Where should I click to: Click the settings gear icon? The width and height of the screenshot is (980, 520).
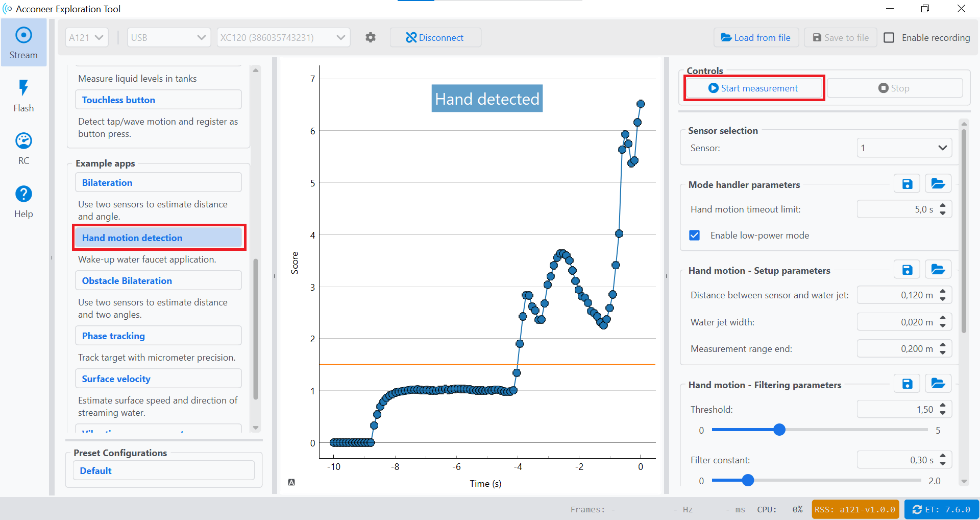point(371,37)
